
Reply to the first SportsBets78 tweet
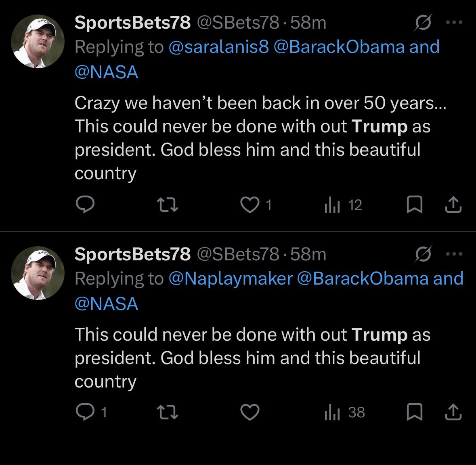(x=85, y=205)
